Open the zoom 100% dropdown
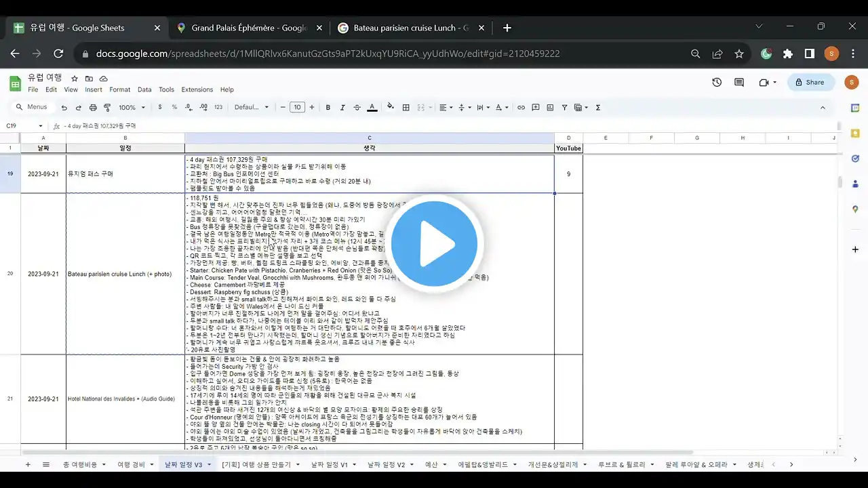This screenshot has width=868, height=488. (x=132, y=107)
